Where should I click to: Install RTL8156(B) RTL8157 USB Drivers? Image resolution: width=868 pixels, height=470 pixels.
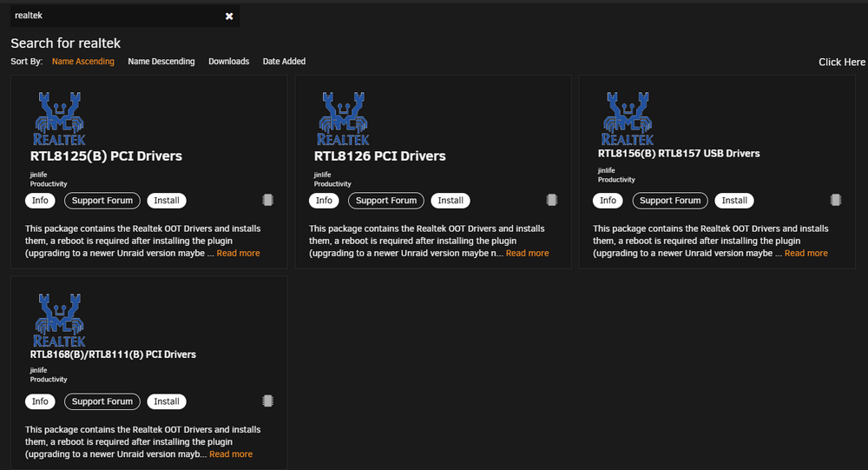(x=734, y=201)
